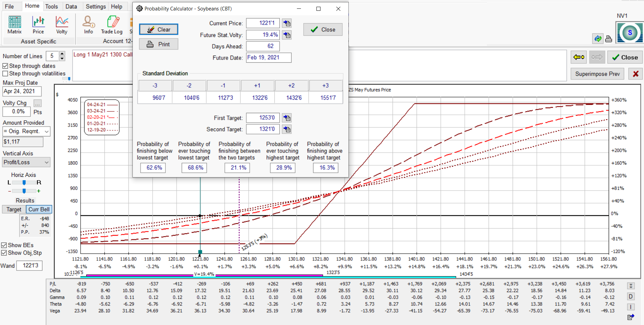
Task: Click the +3 standard deviation button
Action: [326, 86]
